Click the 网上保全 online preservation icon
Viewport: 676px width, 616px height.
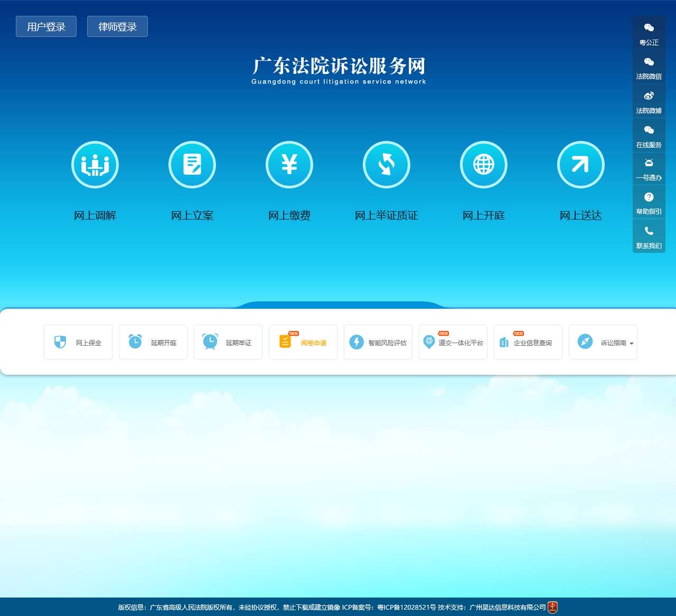click(78, 342)
